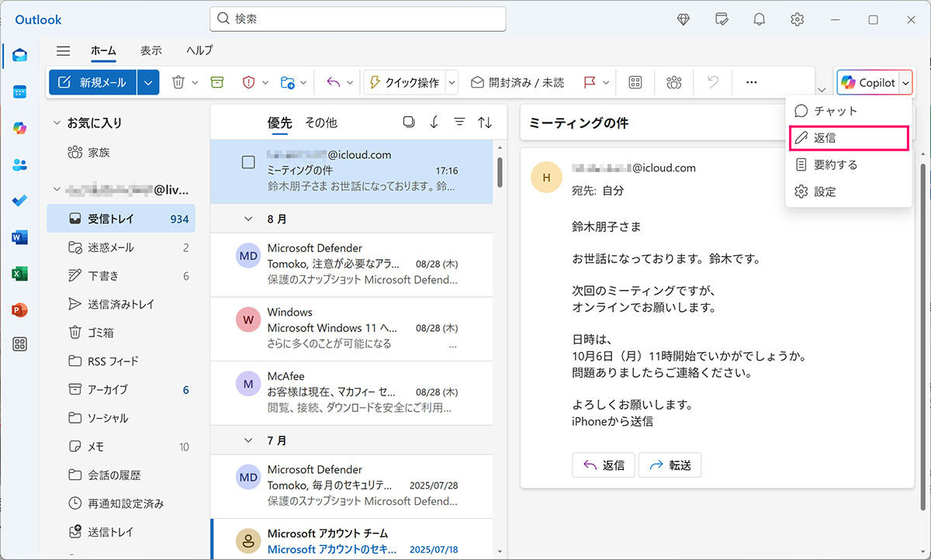Open the Excel app in left sidebar
Image resolution: width=931 pixels, height=560 pixels.
pos(19,274)
